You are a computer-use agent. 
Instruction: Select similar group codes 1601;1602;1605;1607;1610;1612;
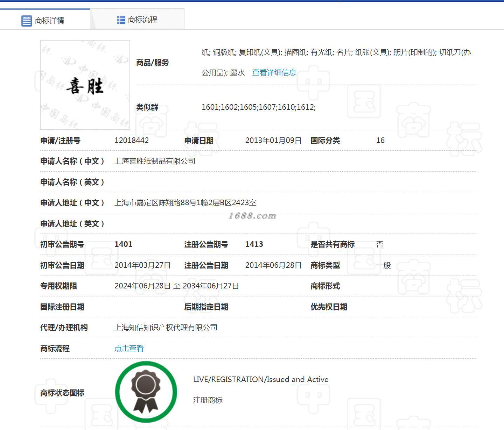(259, 107)
